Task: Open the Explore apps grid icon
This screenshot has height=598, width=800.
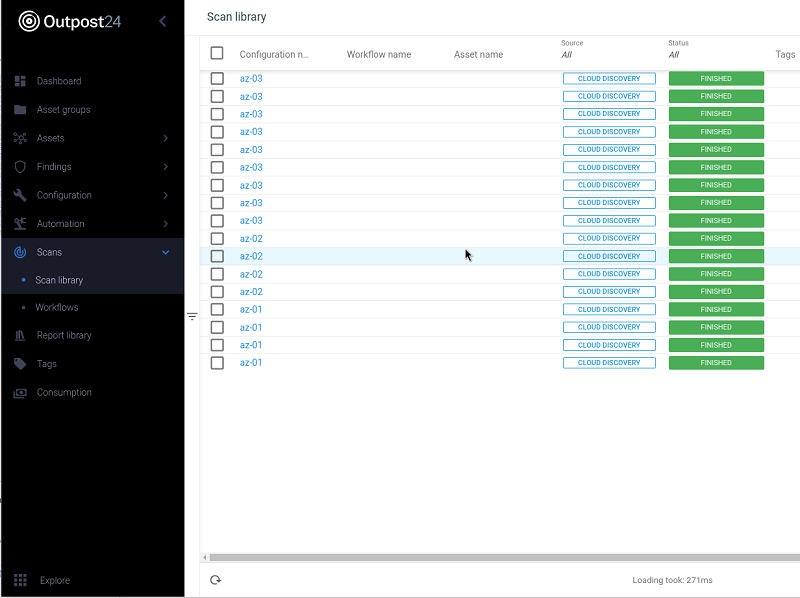Action: pyautogui.click(x=20, y=580)
